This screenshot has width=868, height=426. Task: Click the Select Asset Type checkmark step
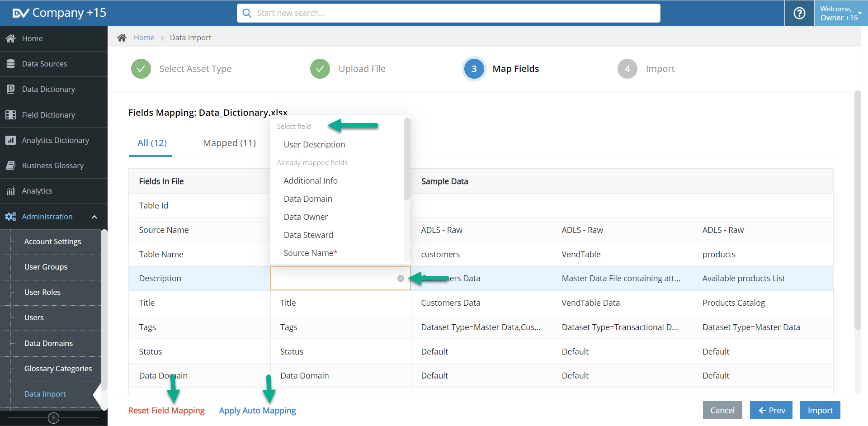[141, 69]
